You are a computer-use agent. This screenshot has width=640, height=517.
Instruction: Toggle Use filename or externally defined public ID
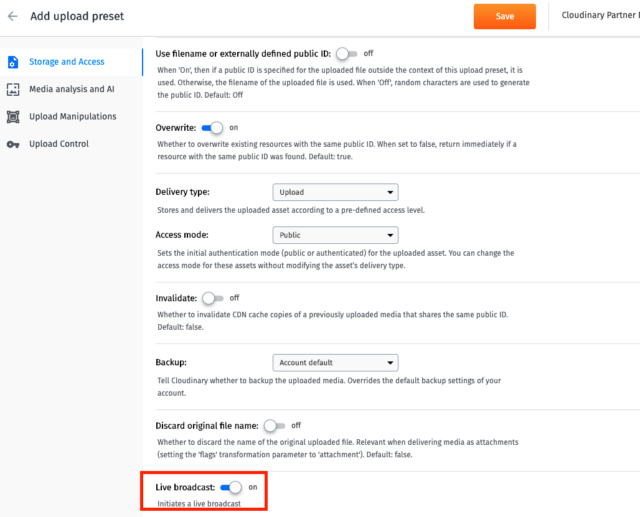[x=347, y=53]
